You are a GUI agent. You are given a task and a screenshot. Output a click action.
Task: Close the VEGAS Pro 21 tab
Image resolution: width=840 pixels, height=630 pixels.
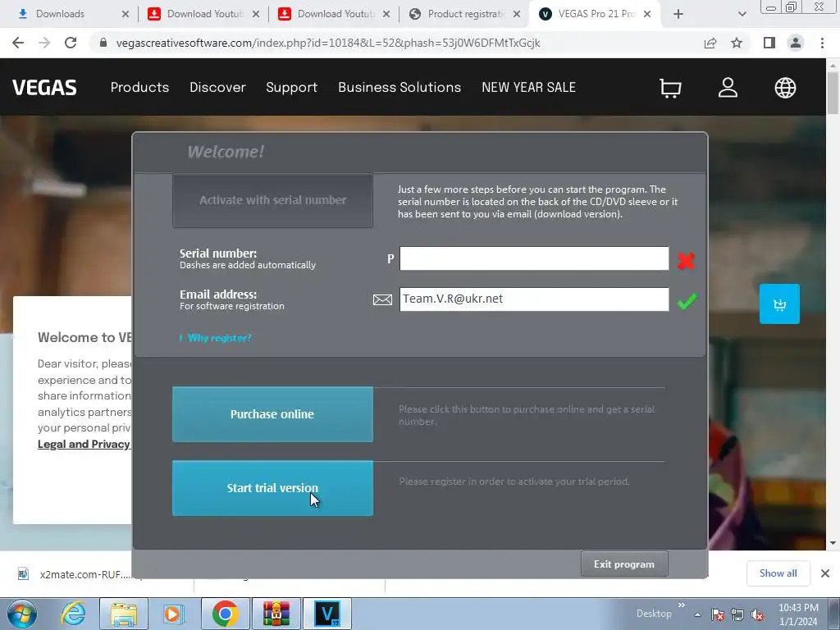647,14
